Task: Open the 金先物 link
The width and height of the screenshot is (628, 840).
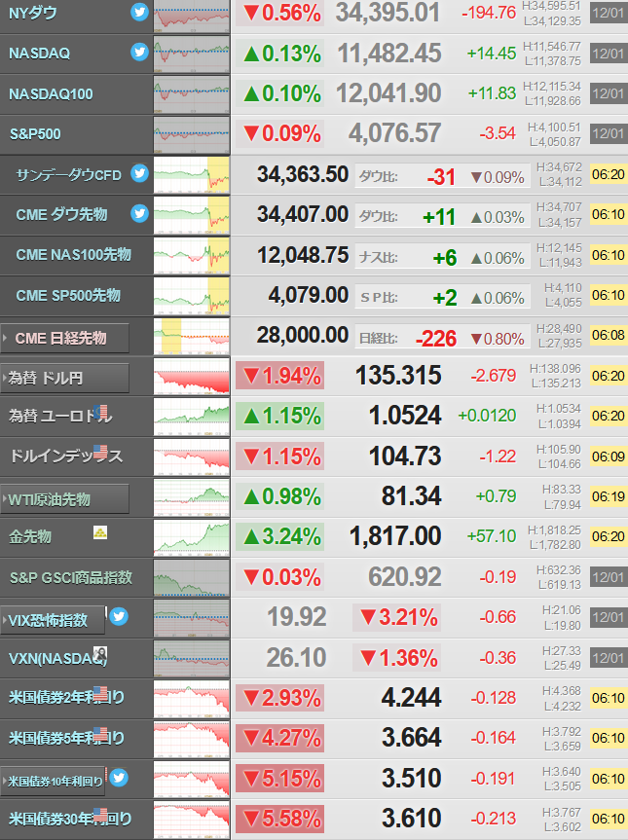Action: pos(30,536)
